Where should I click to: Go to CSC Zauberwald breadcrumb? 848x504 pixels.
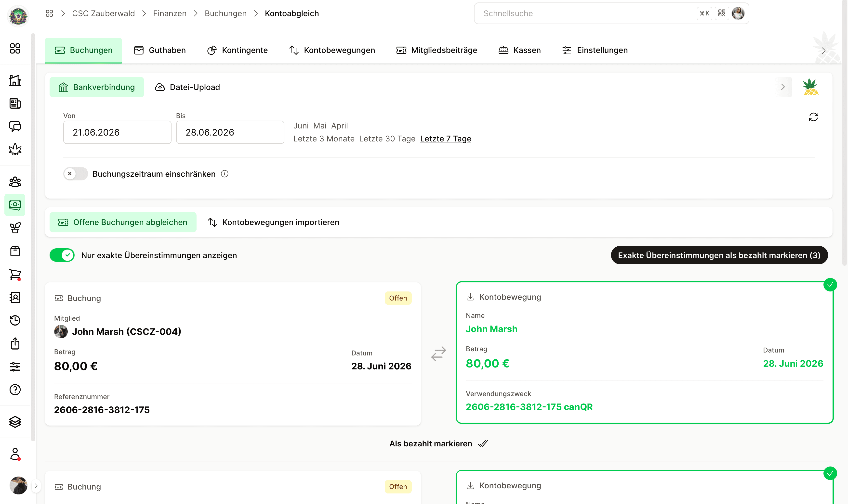[x=103, y=13]
